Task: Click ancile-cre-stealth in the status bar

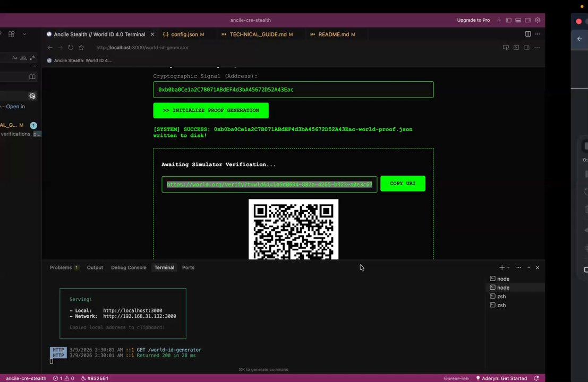Action: [26, 378]
